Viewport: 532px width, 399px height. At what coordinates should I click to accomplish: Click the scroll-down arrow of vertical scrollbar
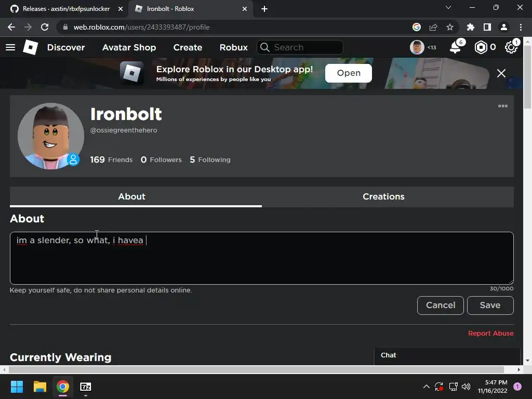click(527, 361)
